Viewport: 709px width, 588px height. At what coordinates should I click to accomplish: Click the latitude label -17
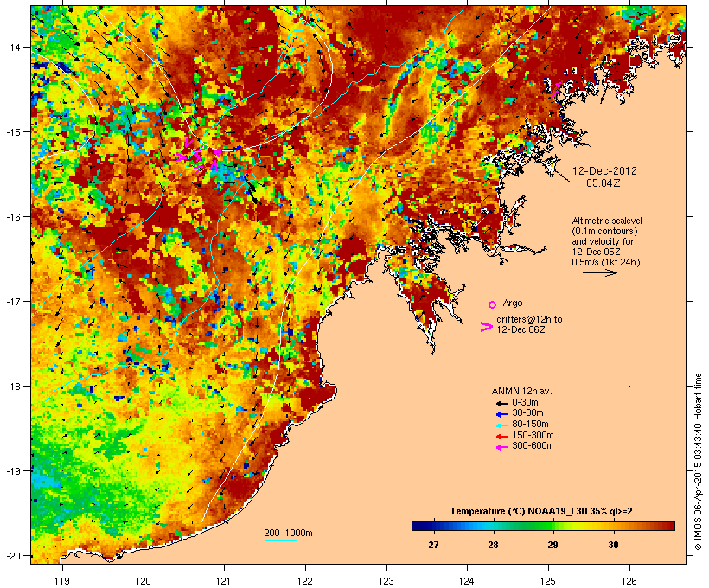(12, 301)
